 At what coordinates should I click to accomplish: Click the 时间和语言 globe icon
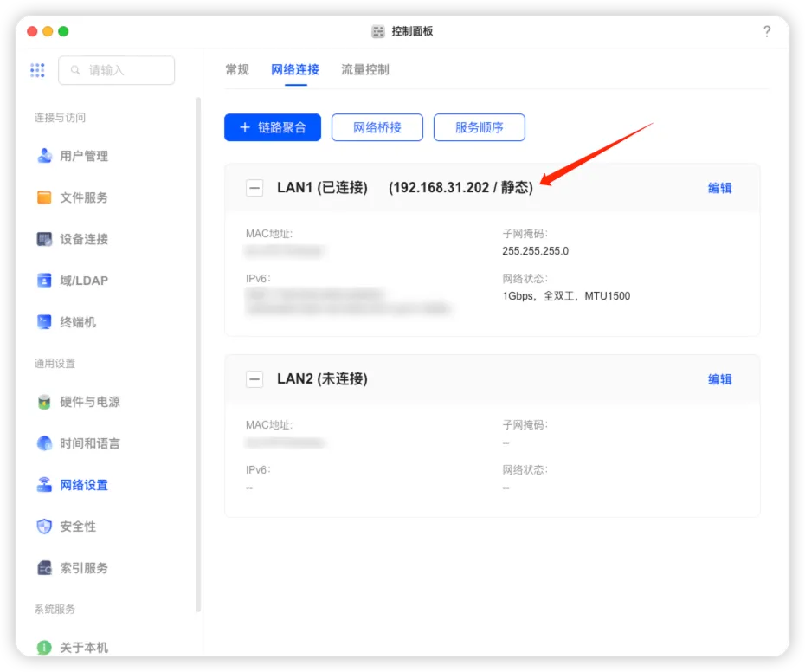45,443
